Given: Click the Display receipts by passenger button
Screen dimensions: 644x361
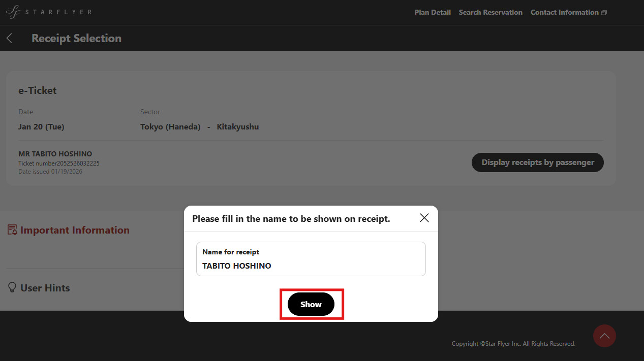Looking at the screenshot, I should 538,162.
